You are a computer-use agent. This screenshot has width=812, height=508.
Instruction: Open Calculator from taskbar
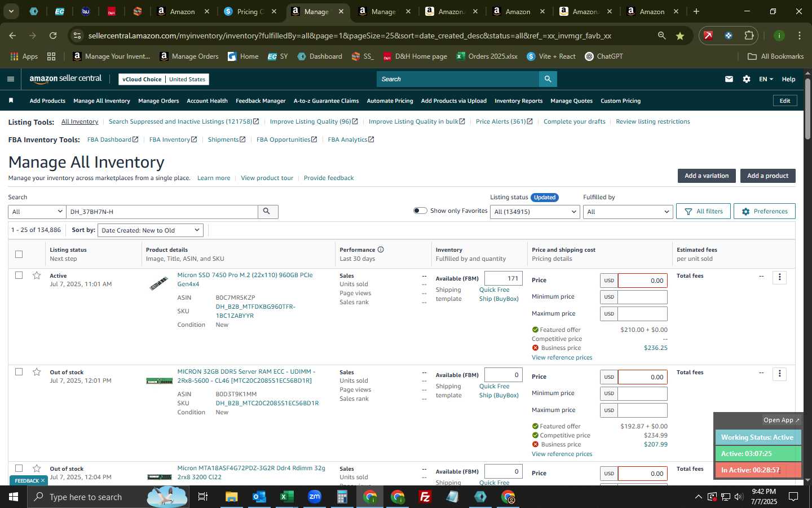tap(342, 497)
